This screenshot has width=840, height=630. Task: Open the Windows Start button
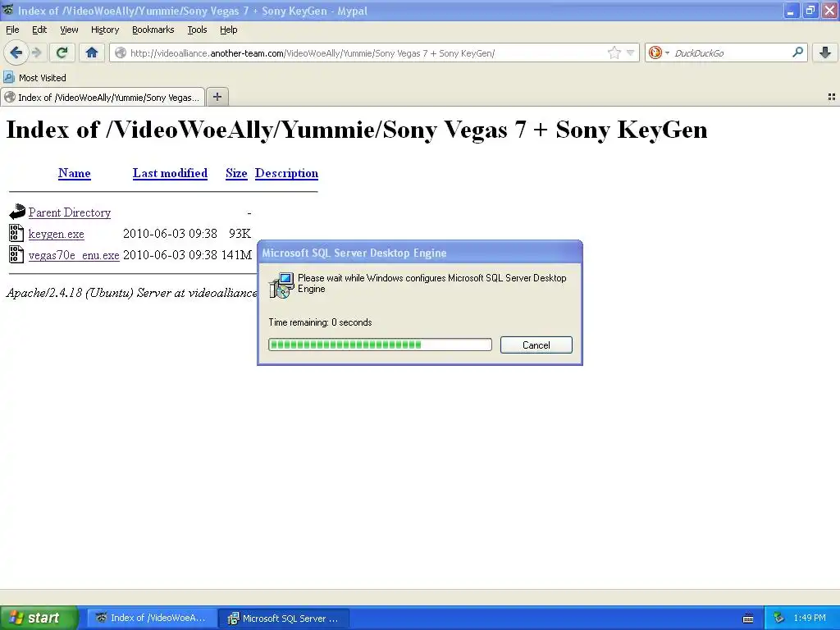(39, 618)
